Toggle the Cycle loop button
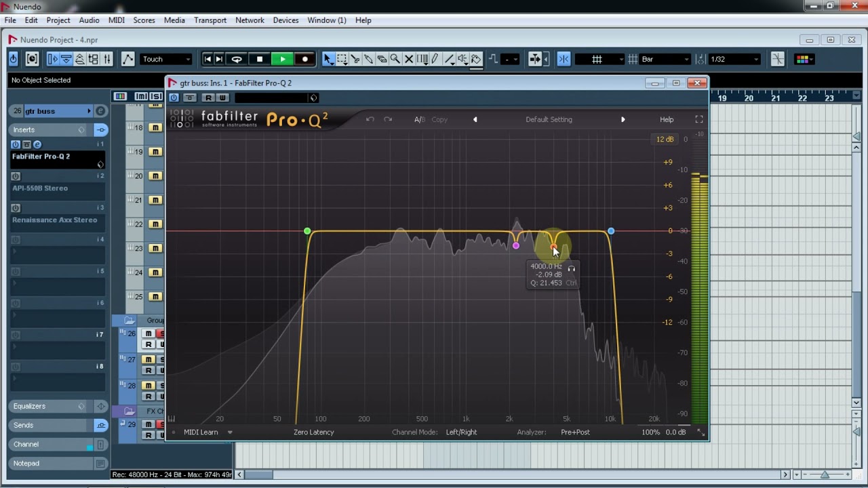 pos(237,59)
